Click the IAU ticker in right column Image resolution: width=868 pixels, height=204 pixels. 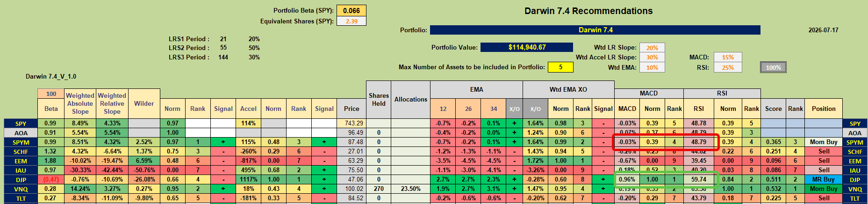[x=855, y=170]
